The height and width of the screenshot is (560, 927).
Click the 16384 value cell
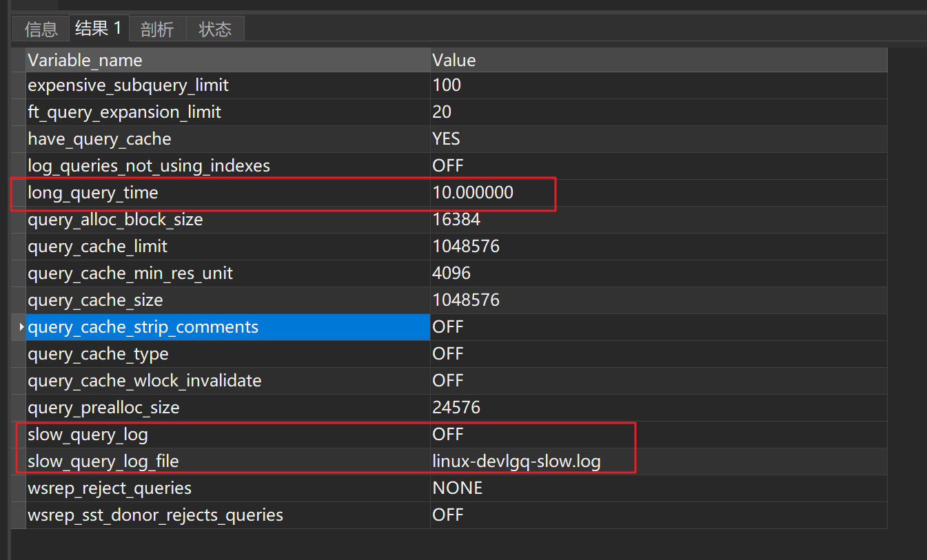659,220
